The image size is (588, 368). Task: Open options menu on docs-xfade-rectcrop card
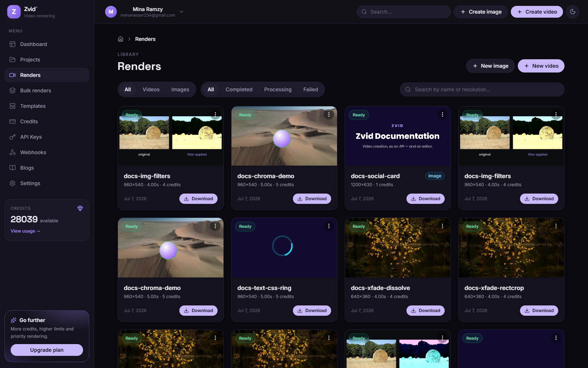coord(556,226)
